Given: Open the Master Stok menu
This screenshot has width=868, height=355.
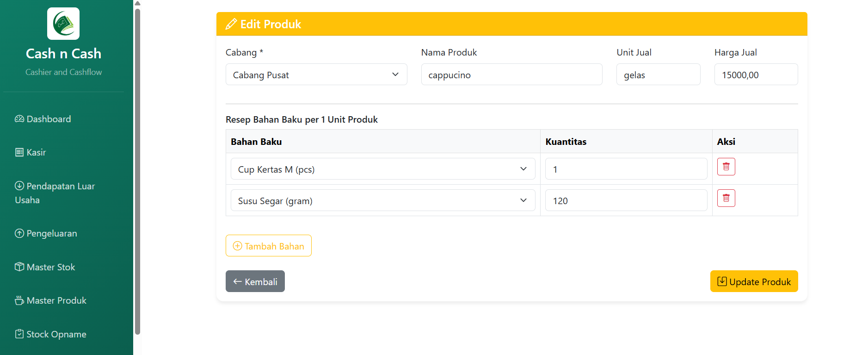Looking at the screenshot, I should (45, 267).
